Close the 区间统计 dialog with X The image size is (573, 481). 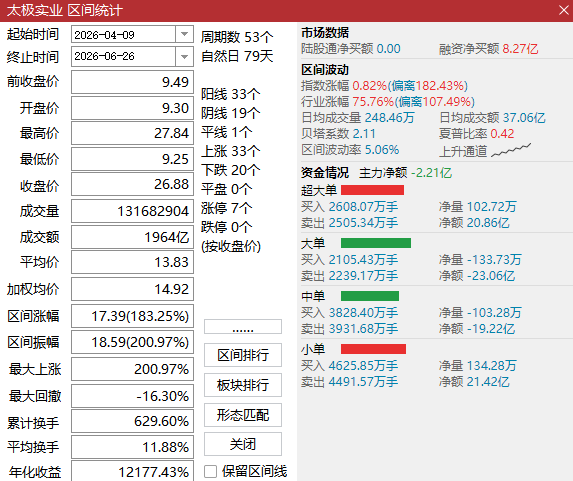pyautogui.click(x=563, y=10)
